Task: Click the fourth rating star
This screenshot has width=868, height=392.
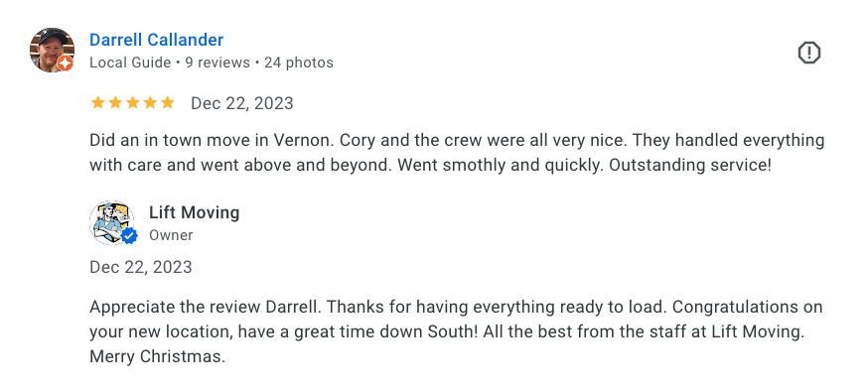Action: [x=150, y=103]
